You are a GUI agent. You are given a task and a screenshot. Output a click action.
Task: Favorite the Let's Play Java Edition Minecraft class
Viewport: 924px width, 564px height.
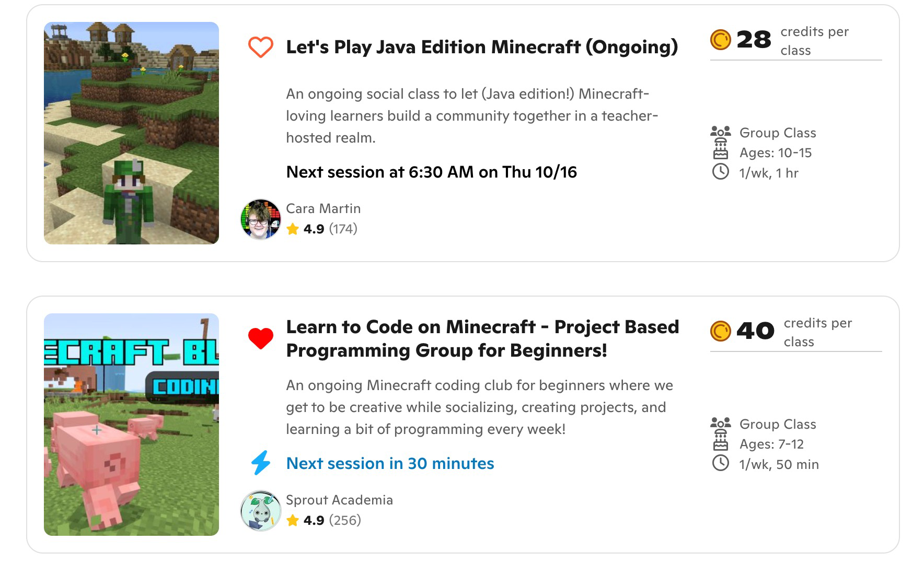[x=260, y=47]
